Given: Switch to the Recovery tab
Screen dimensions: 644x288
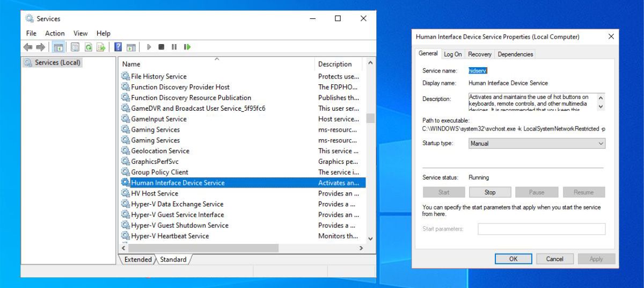Looking at the screenshot, I should [480, 54].
